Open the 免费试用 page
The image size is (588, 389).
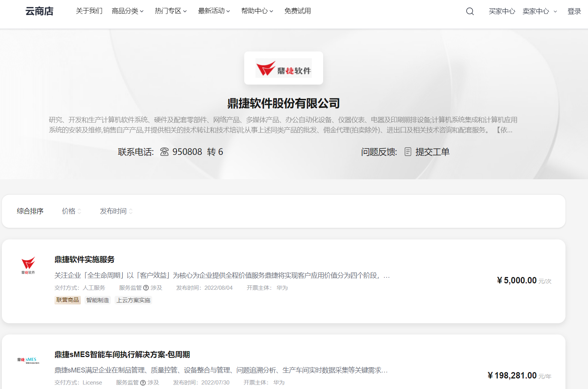[298, 11]
